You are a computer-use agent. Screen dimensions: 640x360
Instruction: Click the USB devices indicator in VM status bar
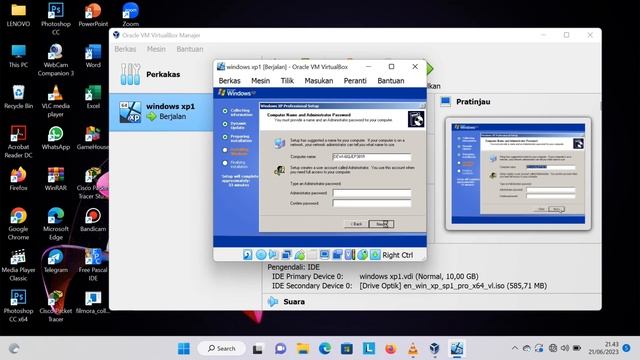299,255
